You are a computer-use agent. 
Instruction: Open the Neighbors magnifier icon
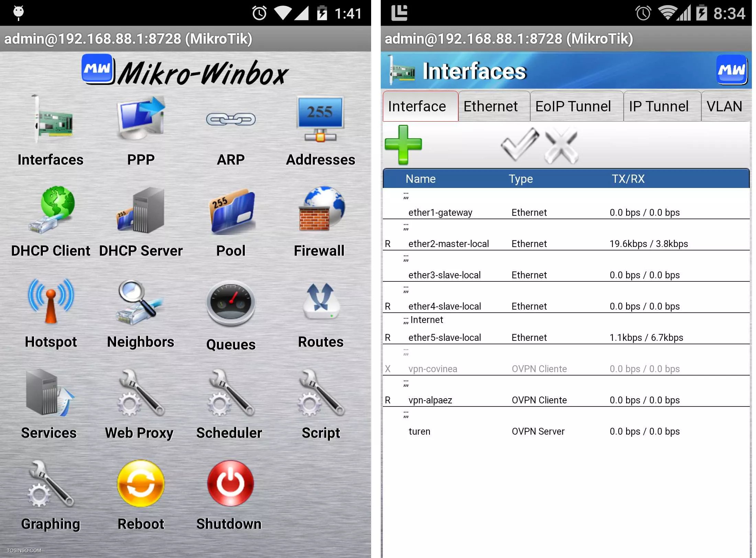[x=140, y=302]
